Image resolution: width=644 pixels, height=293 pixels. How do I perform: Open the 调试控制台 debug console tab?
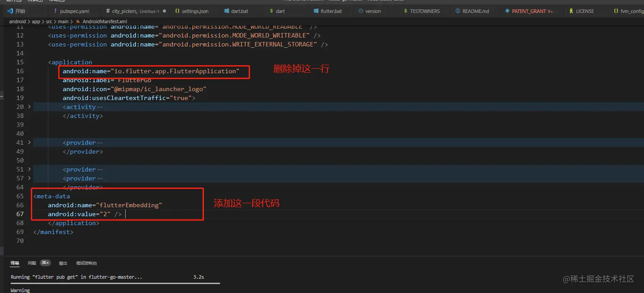pos(86,263)
